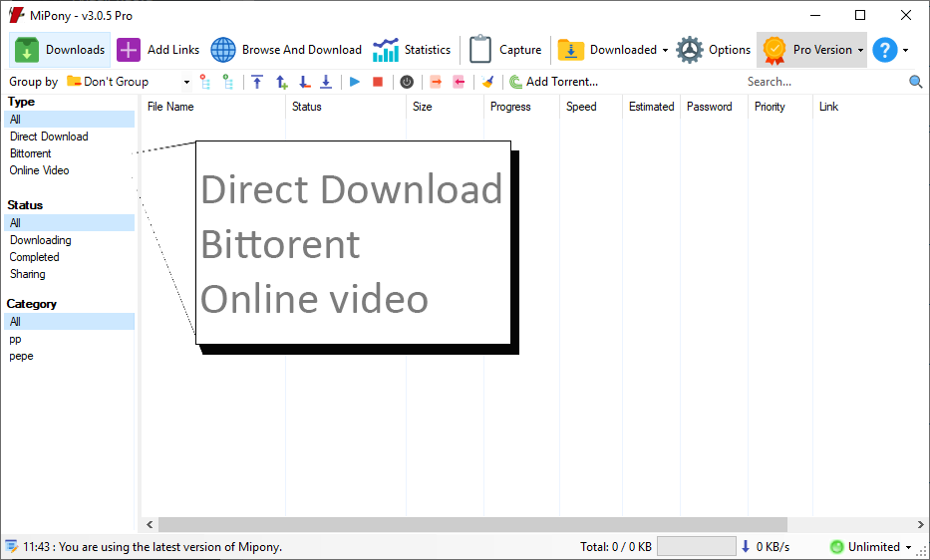Select All under Category
The image size is (930, 560).
[x=70, y=322]
